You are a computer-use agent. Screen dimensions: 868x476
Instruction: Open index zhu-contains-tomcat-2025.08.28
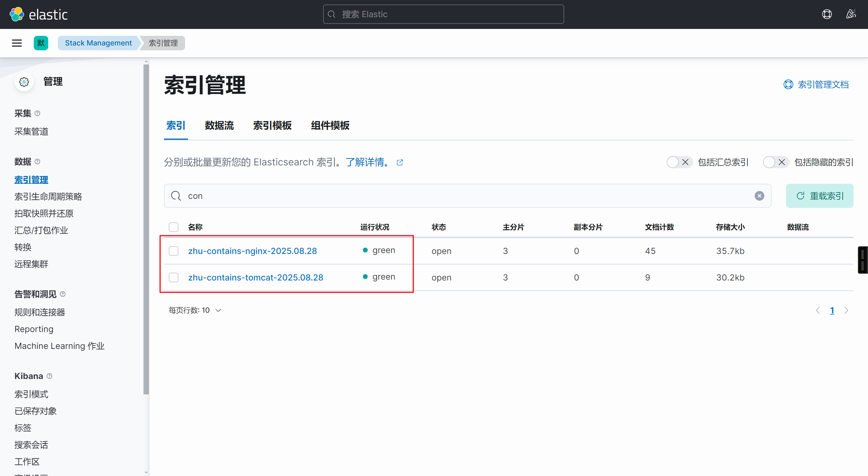click(x=256, y=277)
